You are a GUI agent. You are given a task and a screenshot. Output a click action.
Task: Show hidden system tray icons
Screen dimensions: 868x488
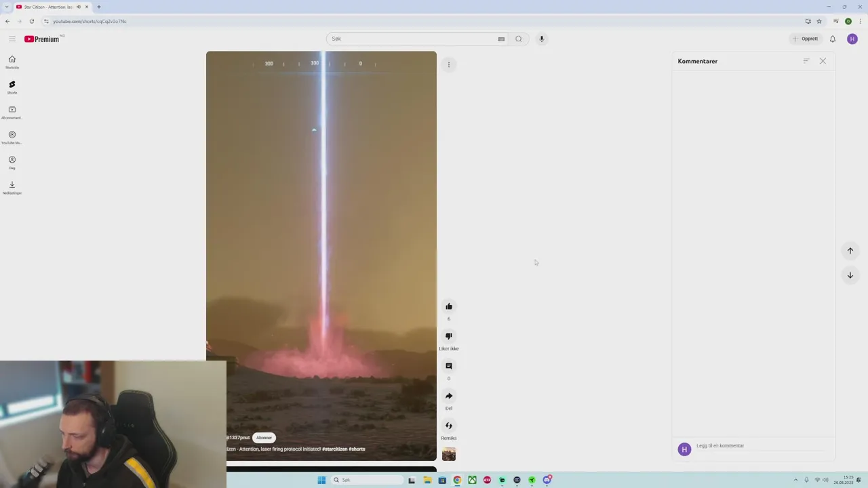795,480
